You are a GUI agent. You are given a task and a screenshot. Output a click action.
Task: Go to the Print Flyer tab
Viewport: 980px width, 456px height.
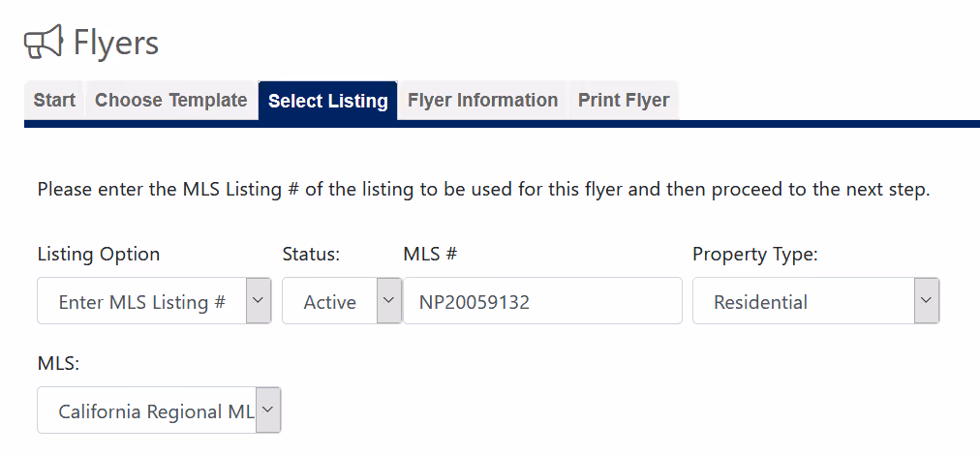624,100
